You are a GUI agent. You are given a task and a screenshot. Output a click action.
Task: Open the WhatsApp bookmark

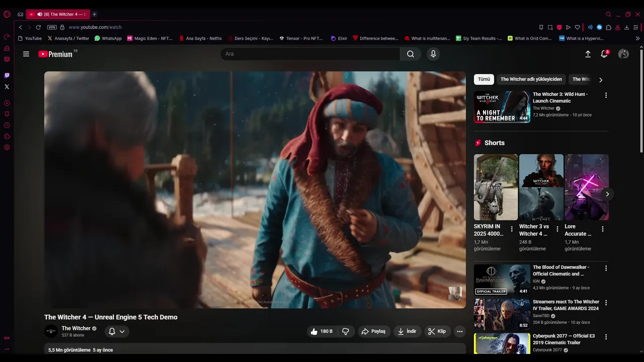[x=108, y=38]
